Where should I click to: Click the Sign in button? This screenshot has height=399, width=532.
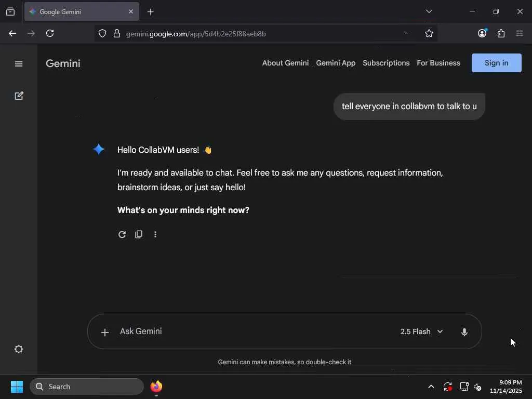(x=496, y=63)
